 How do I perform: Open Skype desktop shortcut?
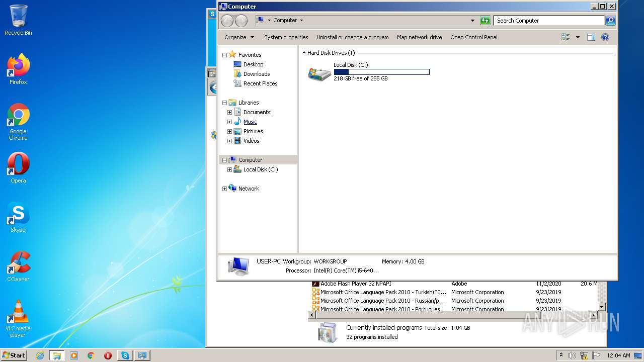coord(18,217)
